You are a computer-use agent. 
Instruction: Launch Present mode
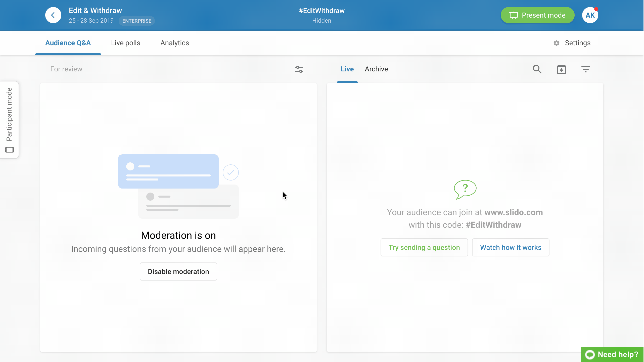(537, 15)
